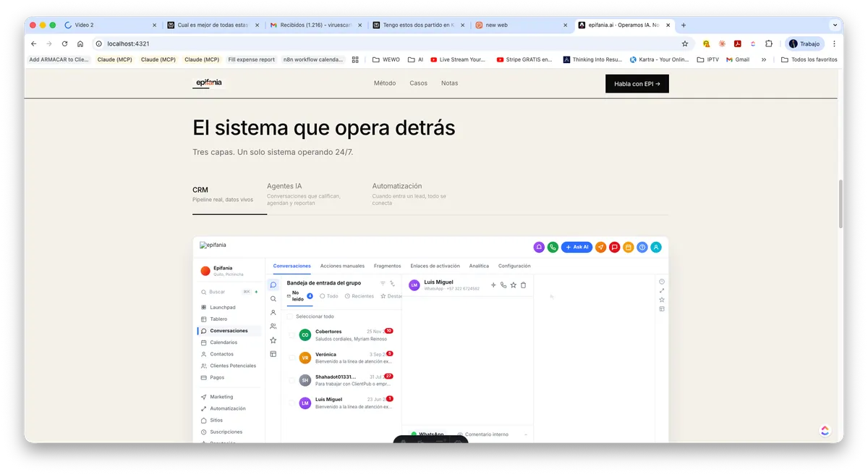Check the Shahadot01331 conversation checkbox
This screenshot has height=475, width=868.
[x=292, y=380]
